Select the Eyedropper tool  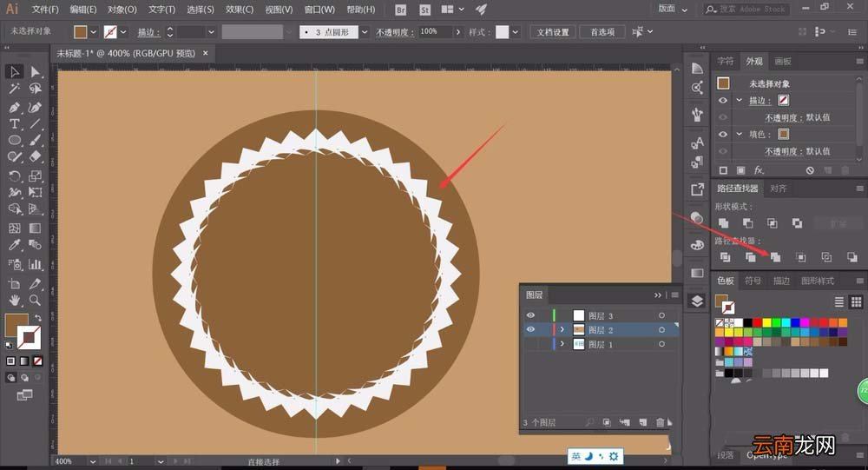(15, 244)
